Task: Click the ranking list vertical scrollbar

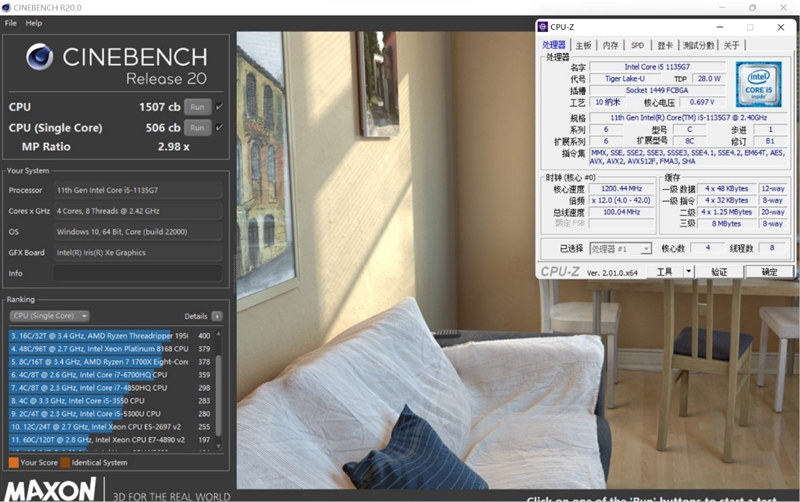Action: [x=219, y=390]
